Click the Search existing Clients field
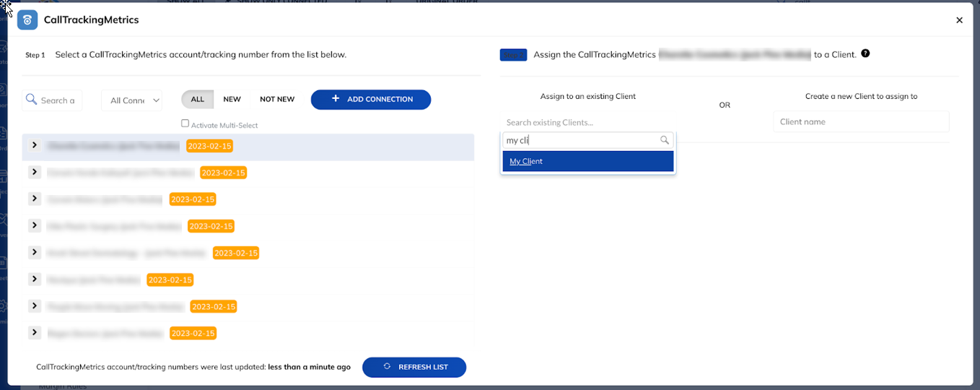Viewport: 980px width, 390px height. click(x=588, y=122)
